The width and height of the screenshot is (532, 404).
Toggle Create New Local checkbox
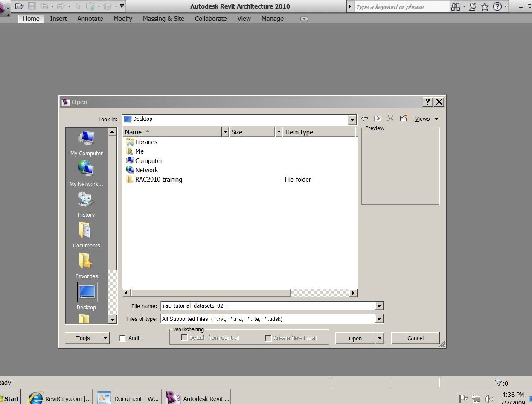point(268,338)
